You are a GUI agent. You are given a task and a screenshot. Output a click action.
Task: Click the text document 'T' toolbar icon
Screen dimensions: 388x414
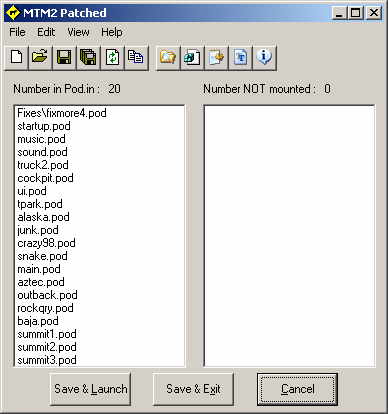point(240,58)
